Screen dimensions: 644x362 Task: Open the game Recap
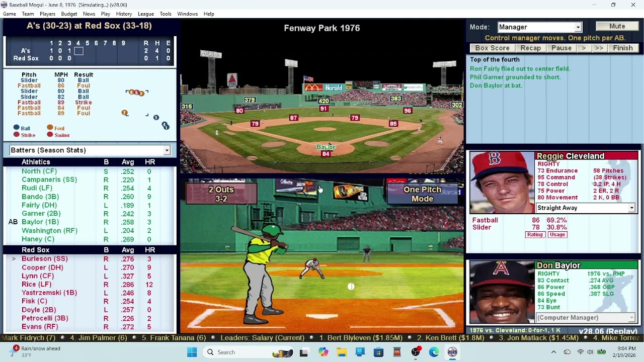click(530, 48)
